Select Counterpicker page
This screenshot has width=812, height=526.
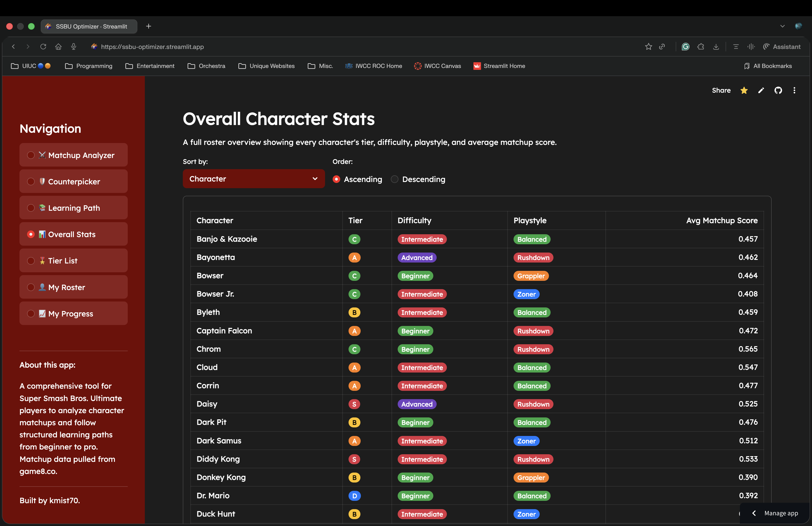(x=73, y=182)
